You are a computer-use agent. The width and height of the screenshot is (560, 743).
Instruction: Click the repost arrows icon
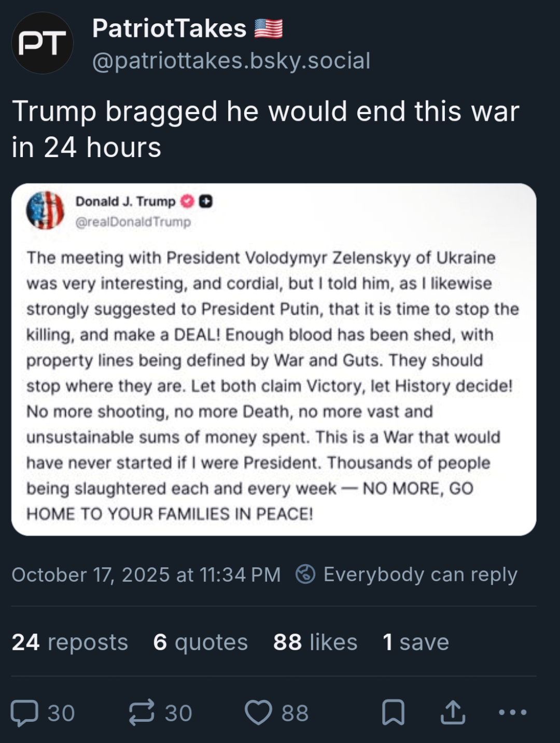click(142, 712)
